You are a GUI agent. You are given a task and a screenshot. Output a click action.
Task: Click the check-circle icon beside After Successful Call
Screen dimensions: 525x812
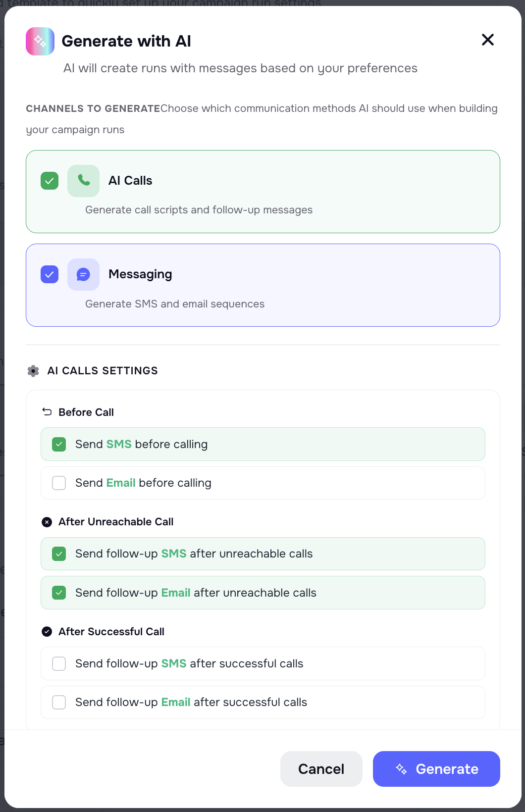tap(46, 632)
